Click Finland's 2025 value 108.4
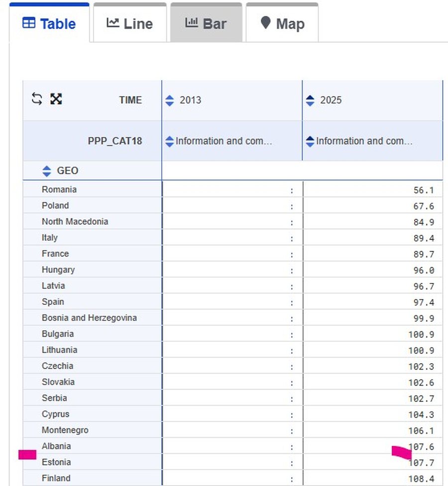Image resolution: width=448 pixels, height=486 pixels. [421, 479]
